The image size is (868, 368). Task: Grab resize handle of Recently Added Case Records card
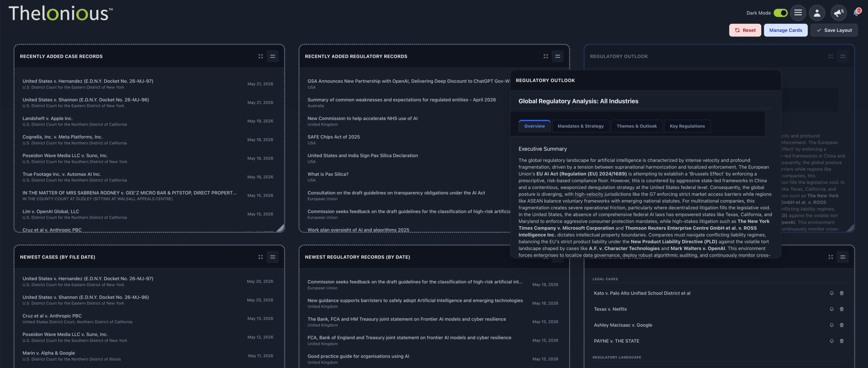click(280, 228)
